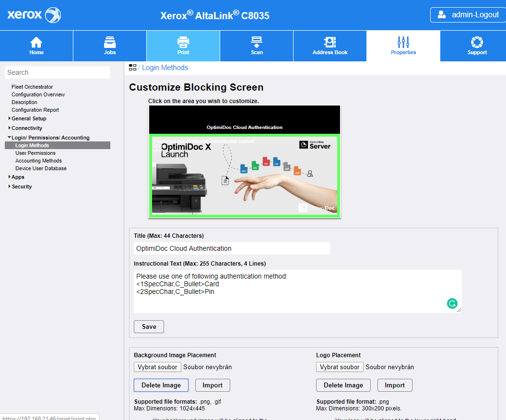
Task: Click the Connectivity label
Action: 27,128
